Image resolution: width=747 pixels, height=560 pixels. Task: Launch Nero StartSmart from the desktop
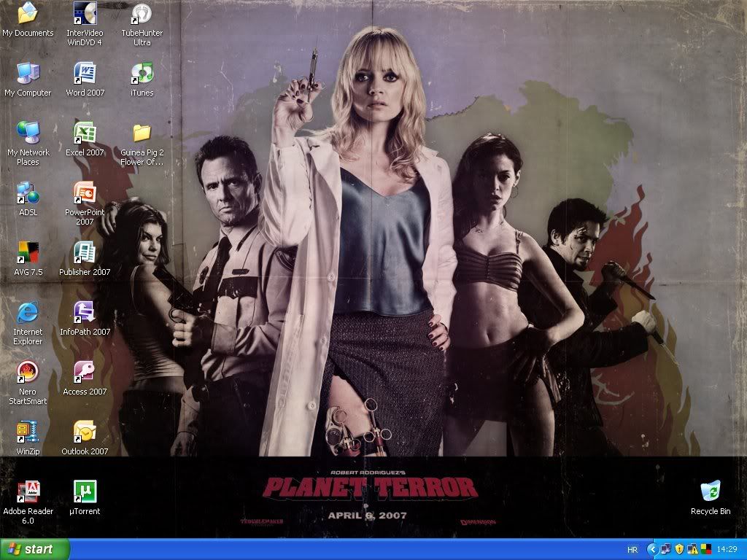point(28,372)
